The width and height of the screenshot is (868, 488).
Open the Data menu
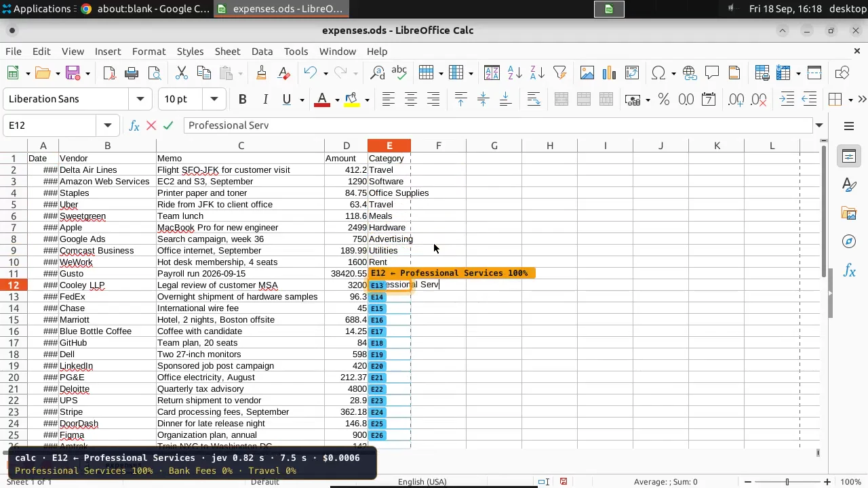(x=262, y=52)
